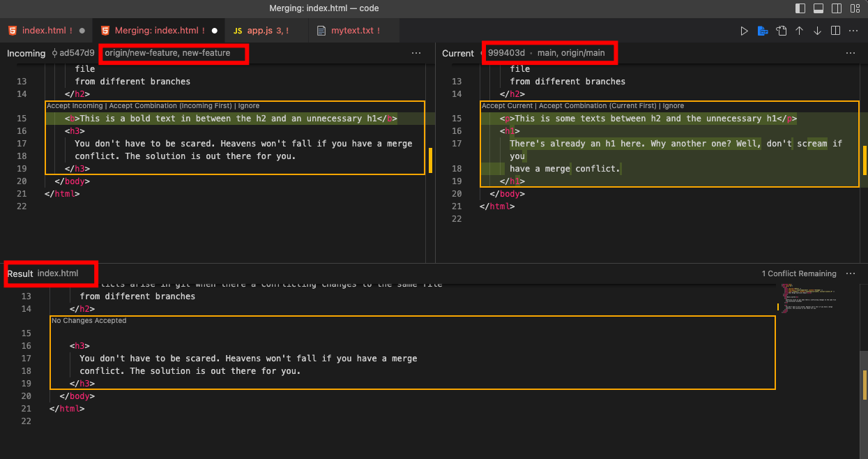This screenshot has width=868, height=459.
Task: Click the Customize Layout icon in title bar
Action: [x=854, y=8]
